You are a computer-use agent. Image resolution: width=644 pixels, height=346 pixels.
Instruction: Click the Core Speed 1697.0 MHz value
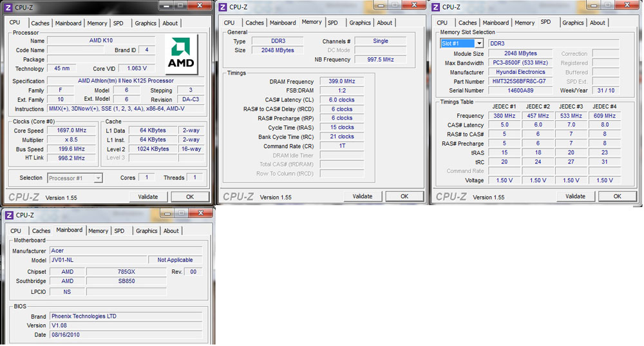tap(72, 131)
